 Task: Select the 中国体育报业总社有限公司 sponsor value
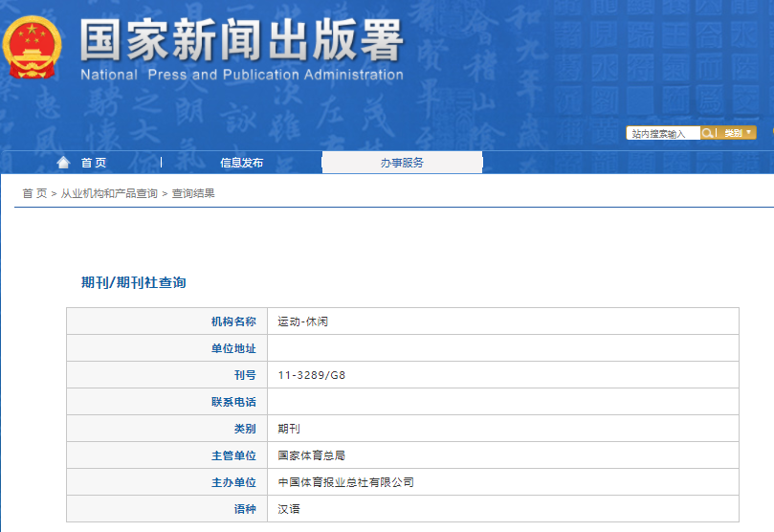tap(345, 482)
